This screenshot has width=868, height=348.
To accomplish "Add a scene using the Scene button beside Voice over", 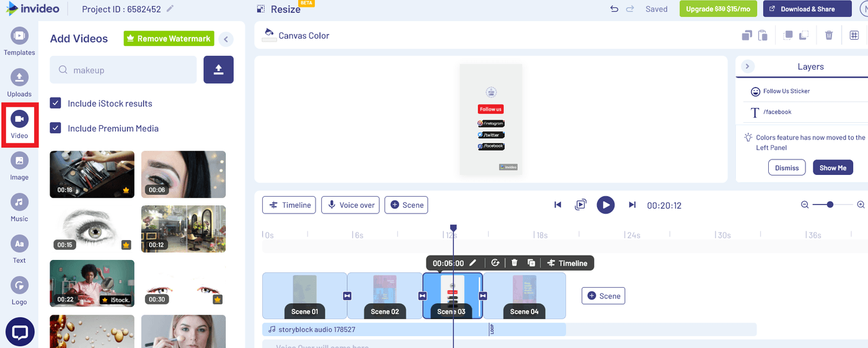I will pos(406,205).
